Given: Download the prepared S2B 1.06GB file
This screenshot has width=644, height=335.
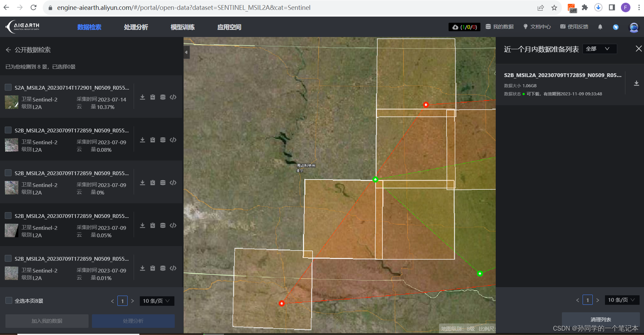Looking at the screenshot, I should point(637,83).
